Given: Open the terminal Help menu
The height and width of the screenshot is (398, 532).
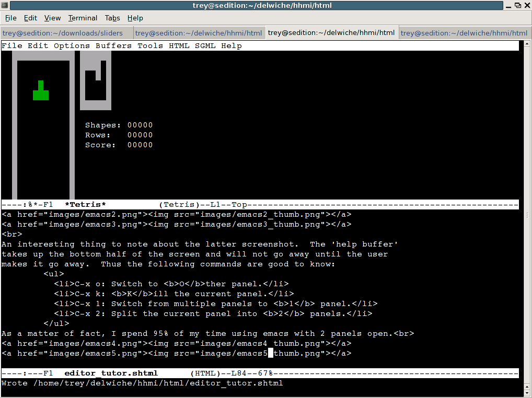Looking at the screenshot, I should (135, 18).
